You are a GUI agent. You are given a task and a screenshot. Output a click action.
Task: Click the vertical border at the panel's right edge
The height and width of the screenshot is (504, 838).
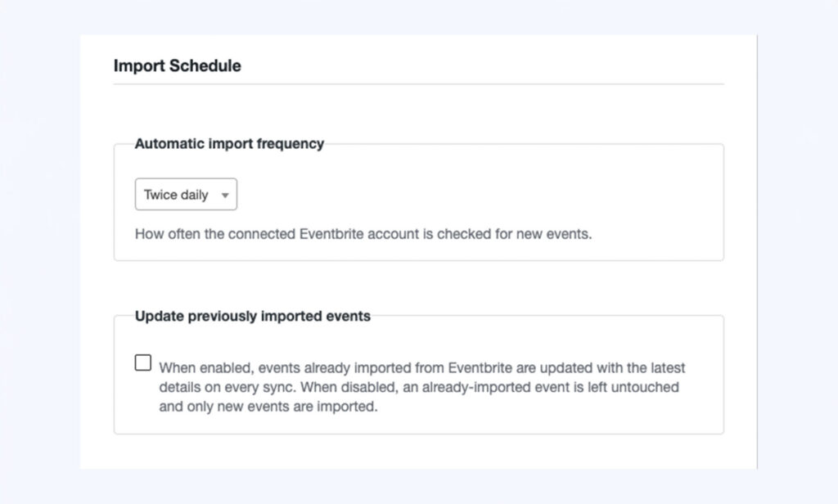click(x=757, y=251)
